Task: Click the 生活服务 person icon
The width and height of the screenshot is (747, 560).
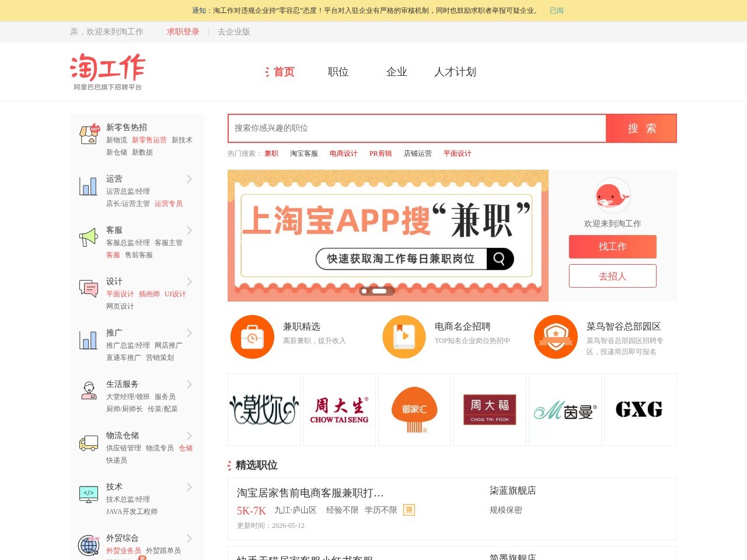Action: pyautogui.click(x=89, y=390)
